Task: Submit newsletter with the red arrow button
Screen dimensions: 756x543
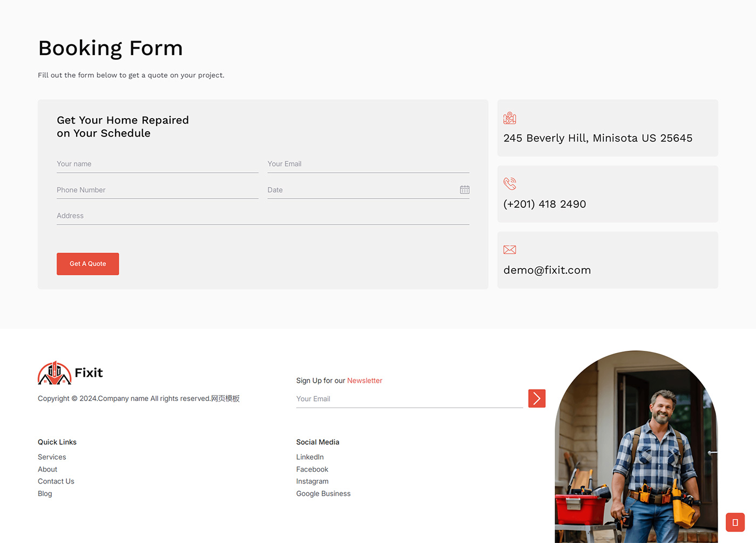Action: point(537,398)
